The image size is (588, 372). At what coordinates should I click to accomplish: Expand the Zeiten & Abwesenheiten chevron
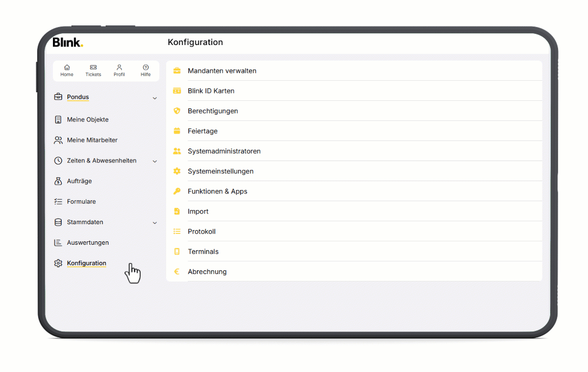(x=155, y=161)
